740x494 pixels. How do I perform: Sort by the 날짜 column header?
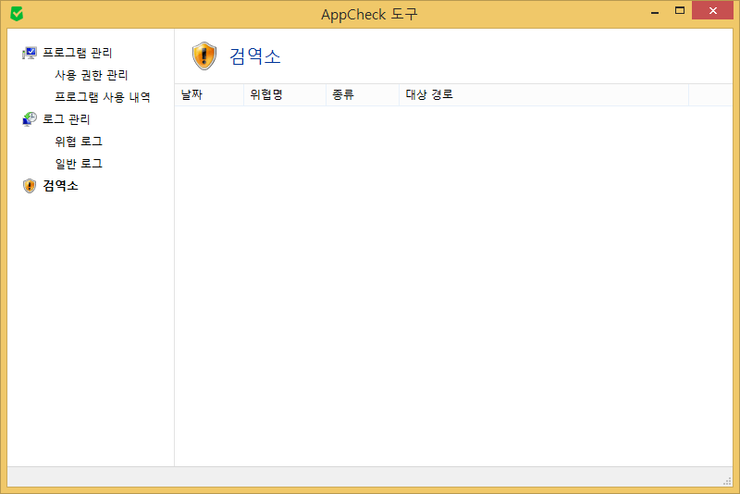[209, 95]
